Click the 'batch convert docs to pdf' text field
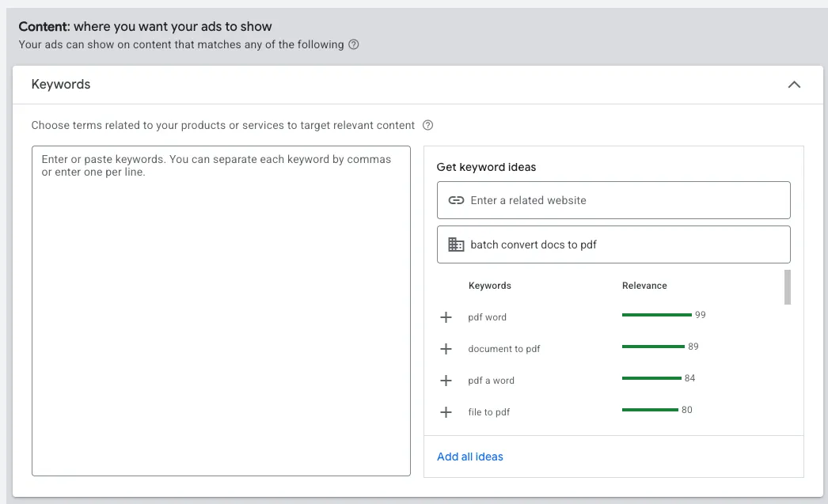The height and width of the screenshot is (504, 828). (625, 244)
